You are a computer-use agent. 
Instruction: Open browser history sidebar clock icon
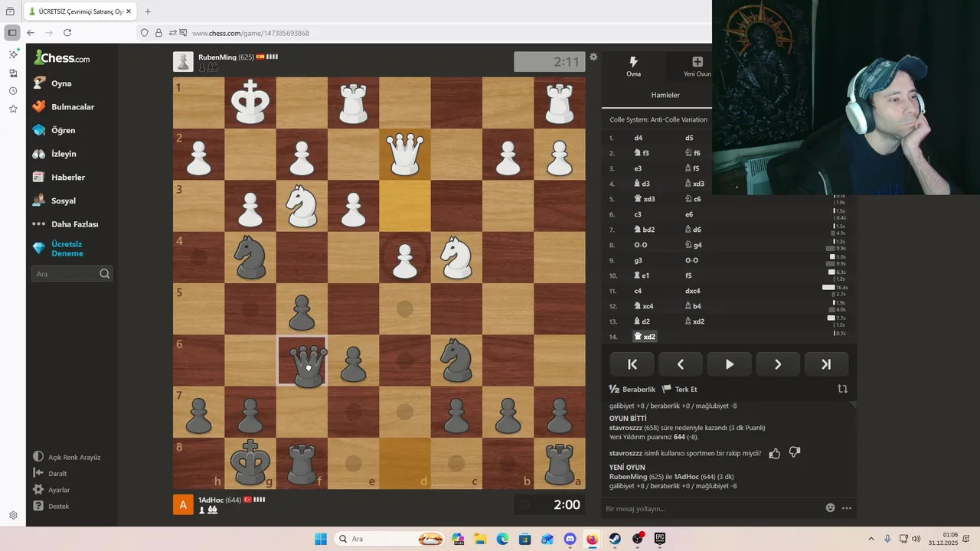point(13,91)
